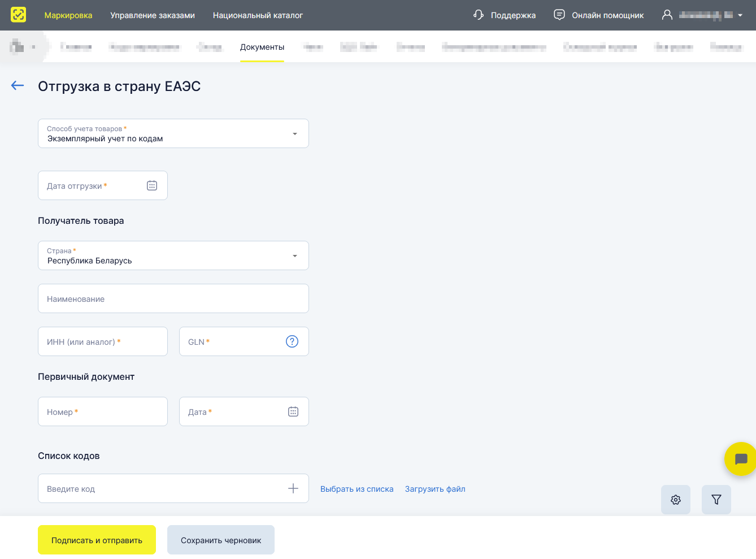Click the Поддержка headset icon
Image resolution: width=756 pixels, height=559 pixels.
pyautogui.click(x=479, y=15)
